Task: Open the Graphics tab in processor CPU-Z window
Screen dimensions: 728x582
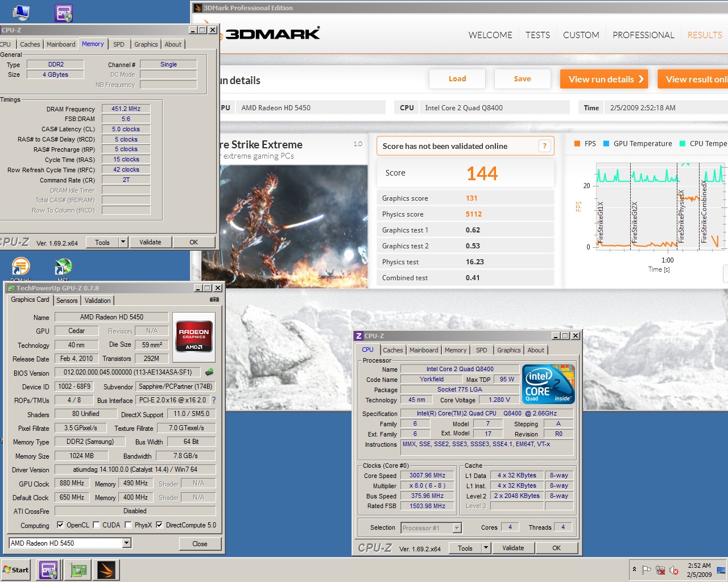Action: tap(508, 350)
